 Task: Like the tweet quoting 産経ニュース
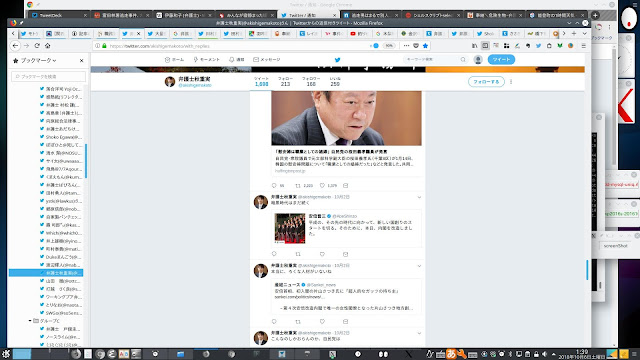(x=322, y=322)
